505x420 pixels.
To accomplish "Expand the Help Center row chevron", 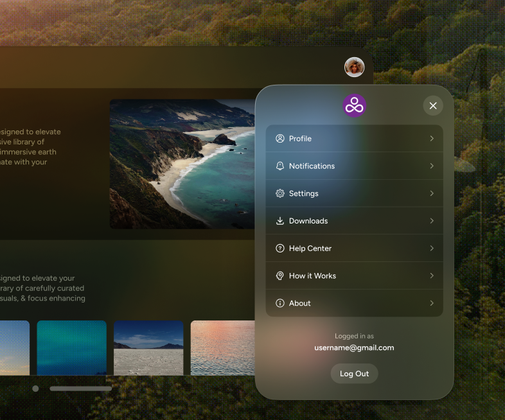I will coord(432,248).
